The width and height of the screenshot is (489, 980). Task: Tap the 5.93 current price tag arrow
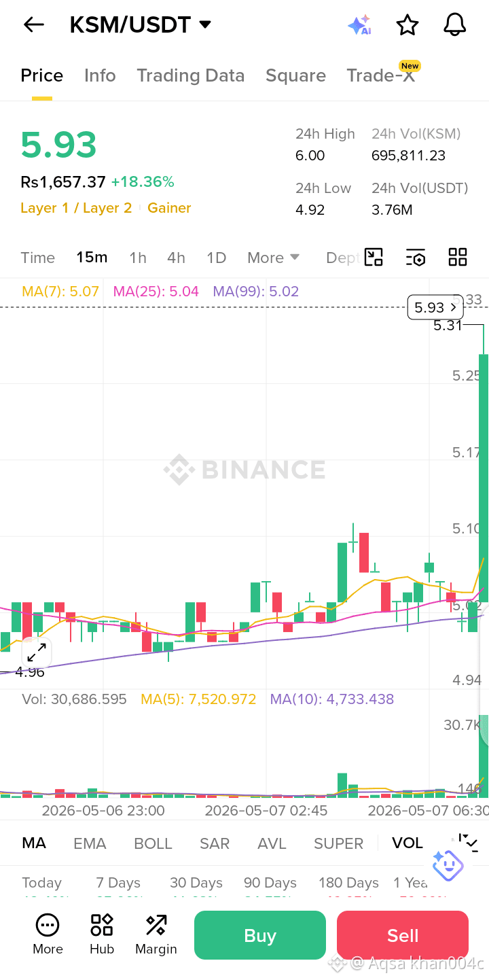pos(435,307)
